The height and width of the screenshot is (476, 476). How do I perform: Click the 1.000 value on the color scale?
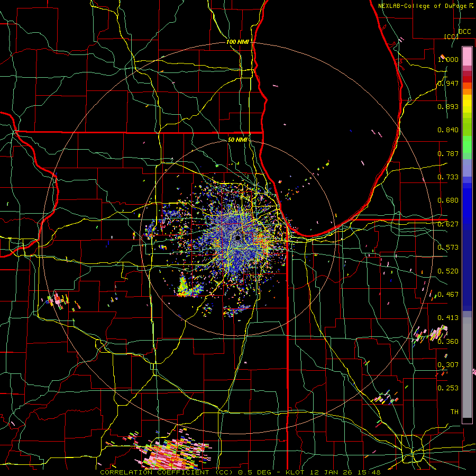[448, 59]
